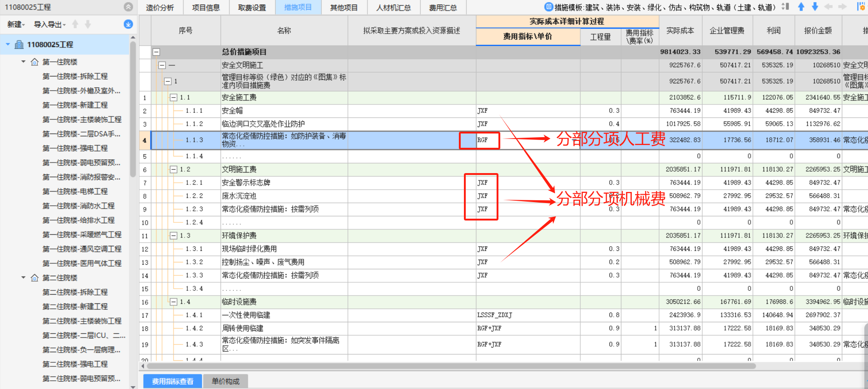Screen dimensions: 868x389
Task: Open the 费用指标查看 bottom tab
Action: click(173, 381)
